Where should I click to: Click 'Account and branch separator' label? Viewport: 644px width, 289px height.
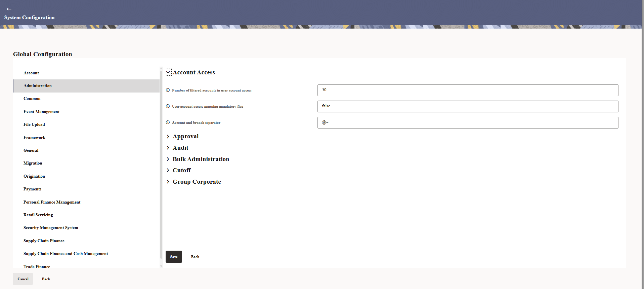coord(196,122)
